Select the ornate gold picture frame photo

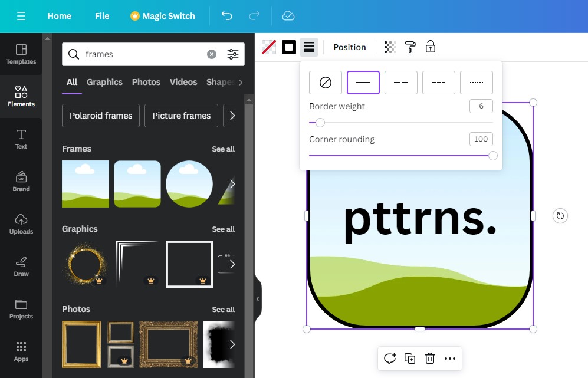click(x=169, y=344)
